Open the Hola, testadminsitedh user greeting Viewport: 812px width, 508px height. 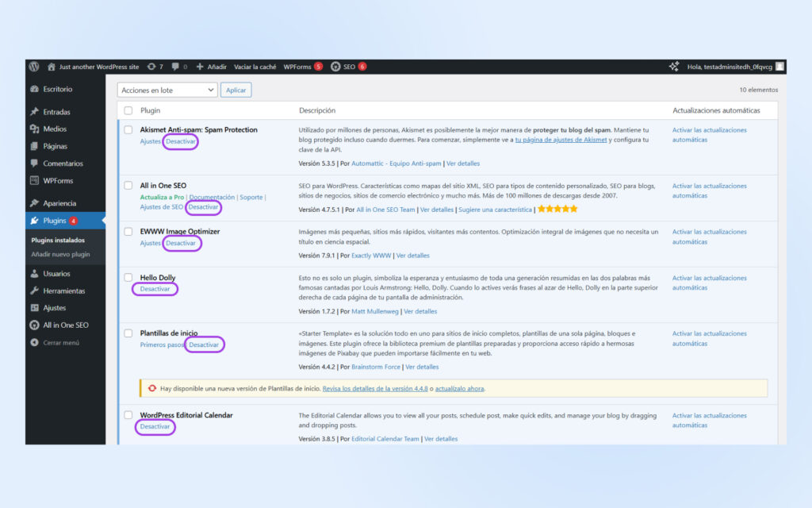tap(730, 67)
